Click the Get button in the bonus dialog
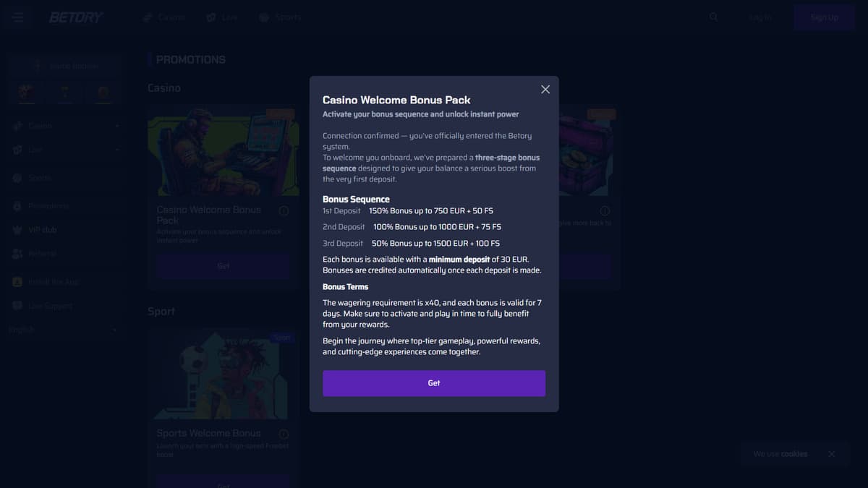 [x=434, y=383]
